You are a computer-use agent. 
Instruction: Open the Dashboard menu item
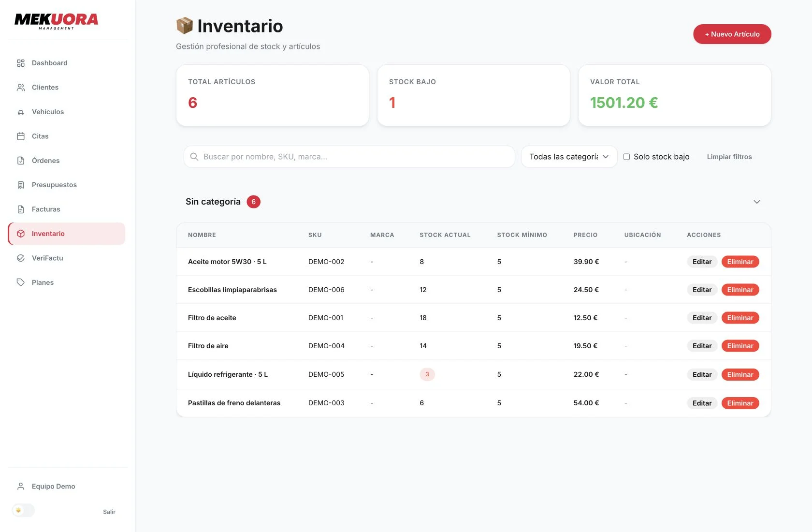[66, 63]
